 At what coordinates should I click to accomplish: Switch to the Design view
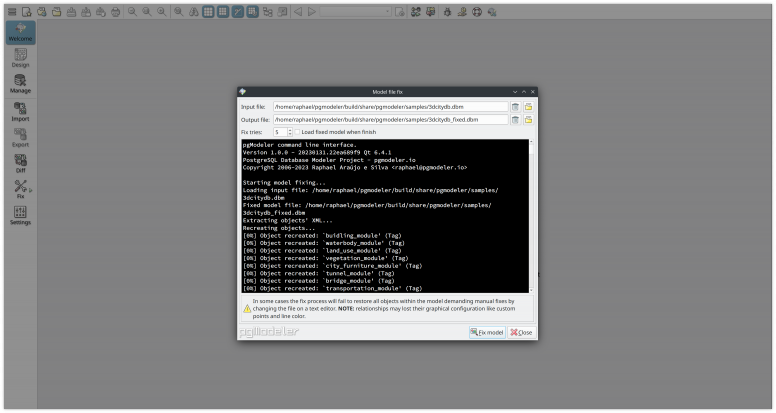click(21, 58)
